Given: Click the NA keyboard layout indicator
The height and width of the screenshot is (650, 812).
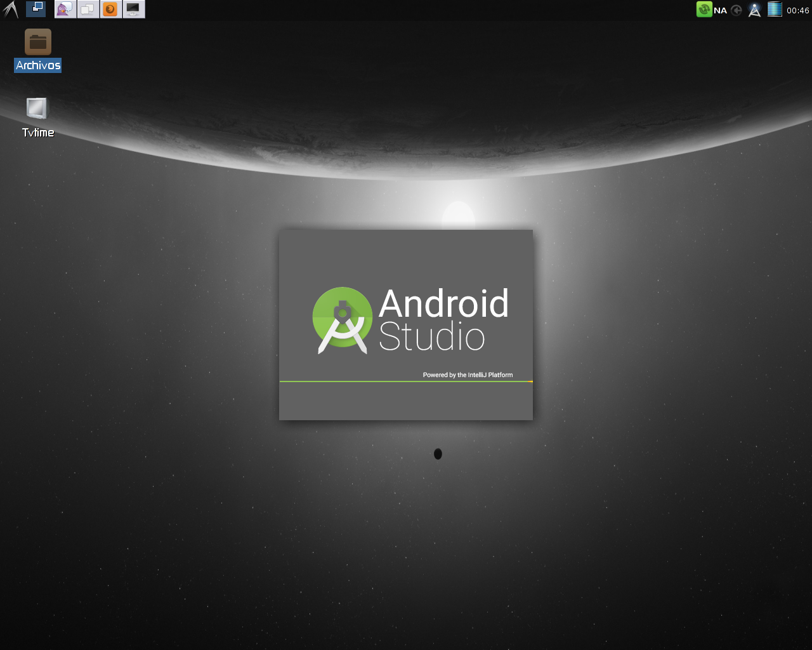Looking at the screenshot, I should (720, 10).
